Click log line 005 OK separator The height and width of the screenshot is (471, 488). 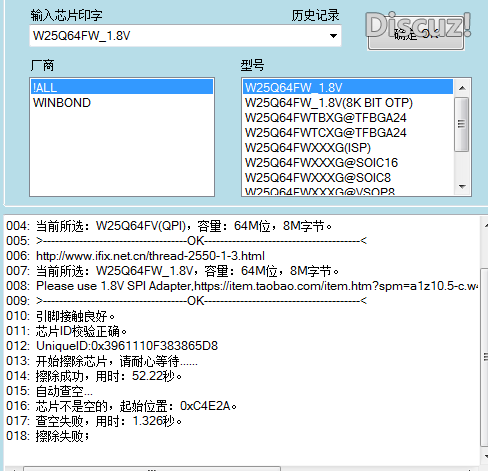coord(187,241)
